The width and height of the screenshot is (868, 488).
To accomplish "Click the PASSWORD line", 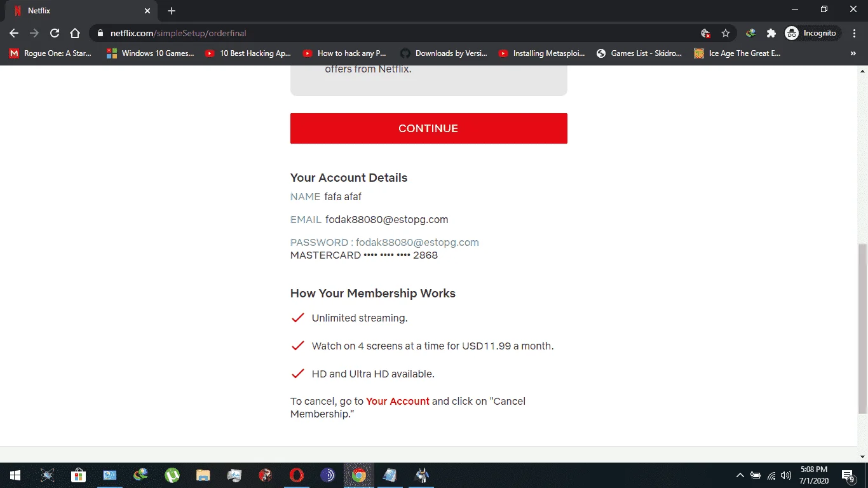I will [x=384, y=242].
